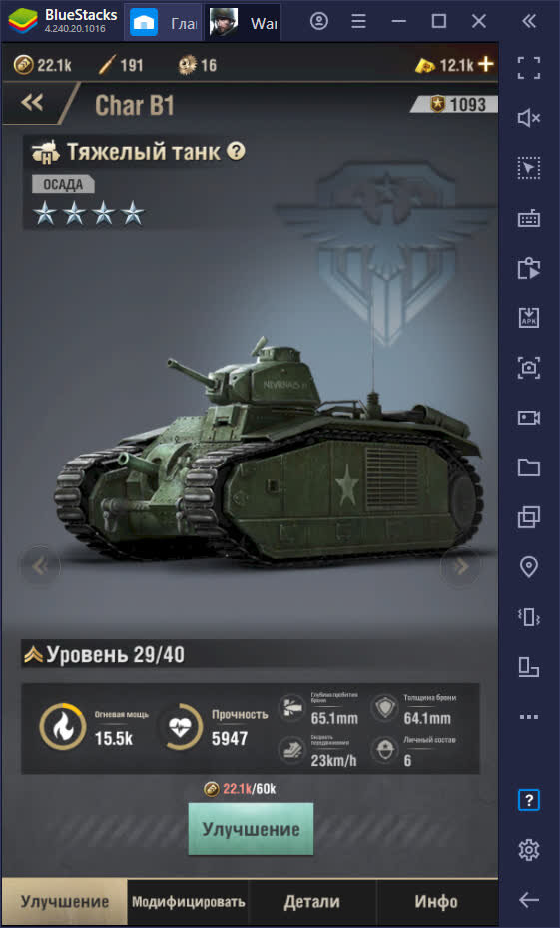This screenshot has width=560, height=928.
Task: Mute the BlueStacks volume speaker icon
Action: (529, 118)
